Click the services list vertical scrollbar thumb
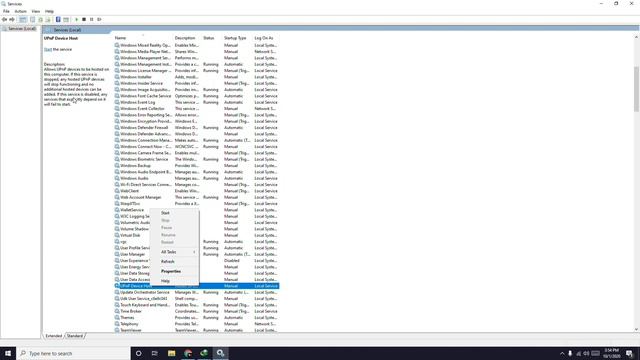The width and height of the screenshot is (640, 360). [636, 89]
